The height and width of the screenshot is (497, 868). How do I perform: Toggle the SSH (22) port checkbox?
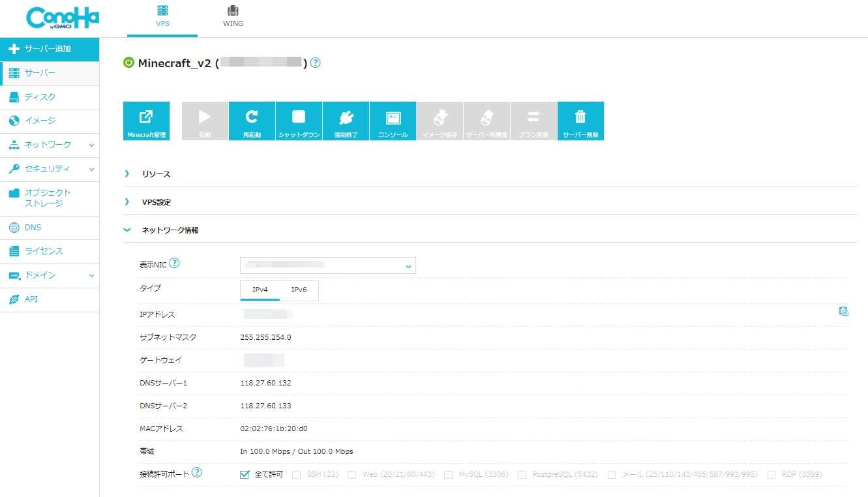296,475
